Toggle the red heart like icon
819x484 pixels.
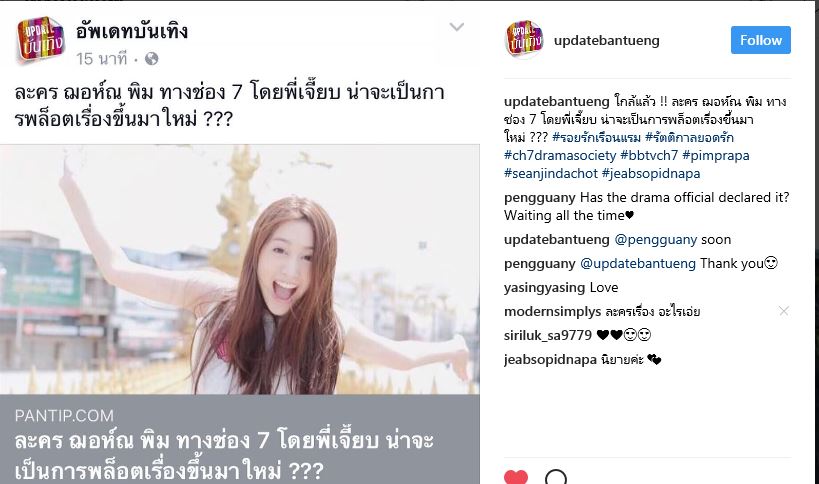pyautogui.click(x=516, y=478)
